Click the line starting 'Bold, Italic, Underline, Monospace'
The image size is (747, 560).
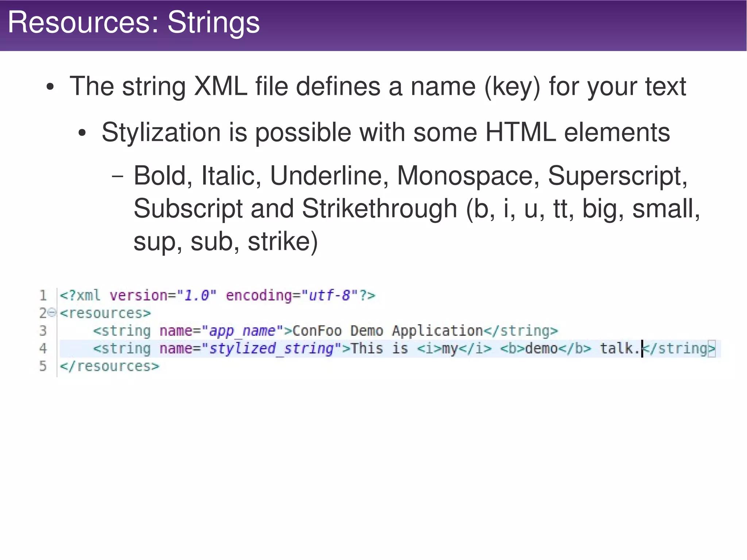coord(410,176)
